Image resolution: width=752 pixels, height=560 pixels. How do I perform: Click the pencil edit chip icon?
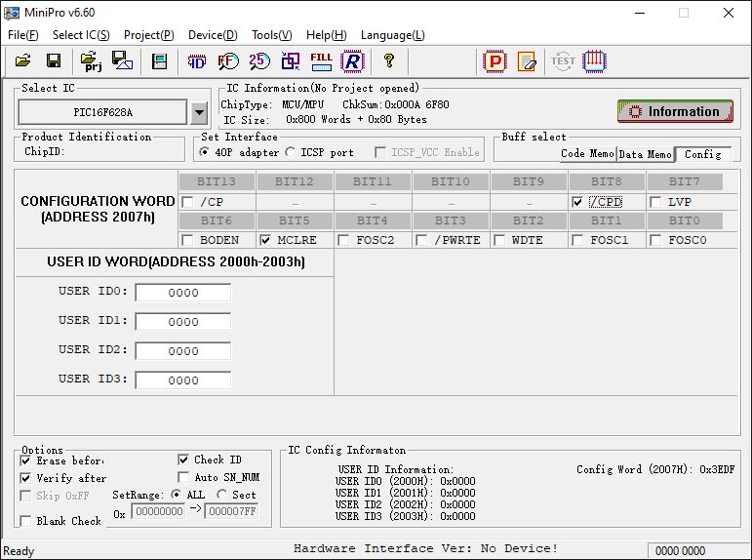coord(527,61)
